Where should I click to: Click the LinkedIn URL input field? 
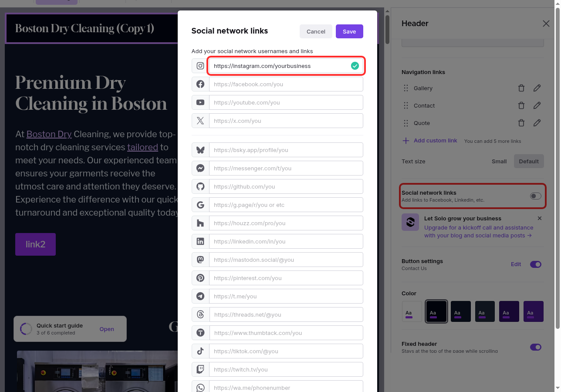(x=286, y=241)
